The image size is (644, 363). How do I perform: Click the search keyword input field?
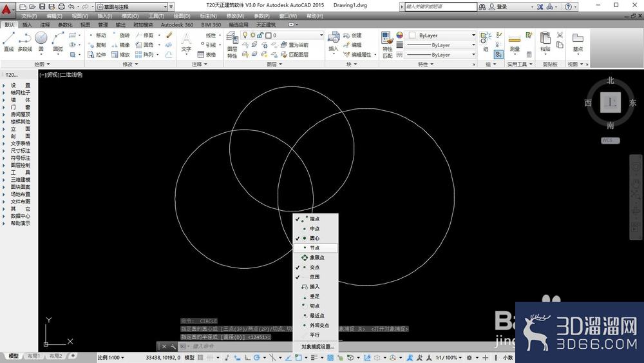tap(440, 6)
